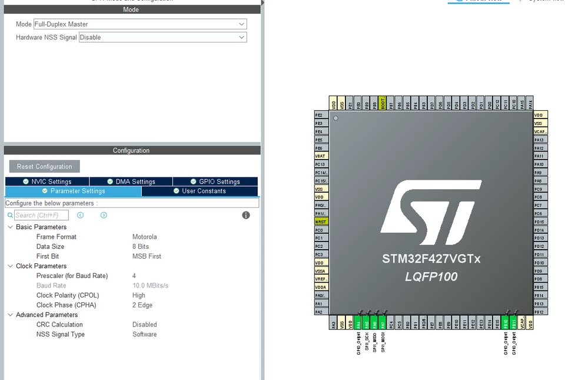Click the VBAT pin
The height and width of the screenshot is (380, 588).
pyautogui.click(x=321, y=156)
